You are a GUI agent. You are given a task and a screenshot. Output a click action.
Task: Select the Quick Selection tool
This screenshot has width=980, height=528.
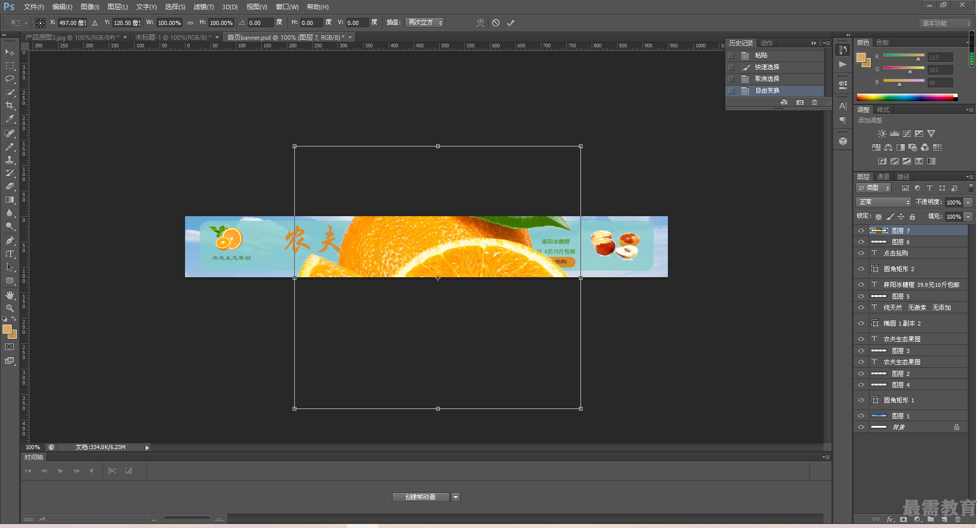coord(10,92)
